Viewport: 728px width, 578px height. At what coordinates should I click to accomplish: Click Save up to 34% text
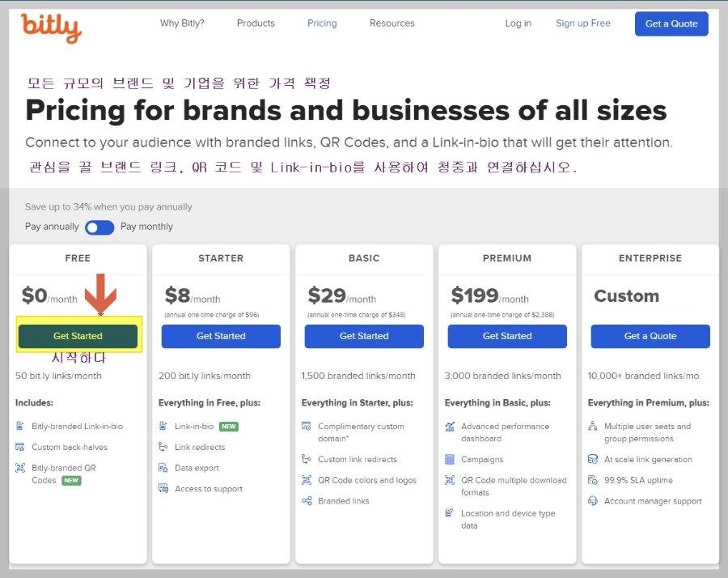108,206
